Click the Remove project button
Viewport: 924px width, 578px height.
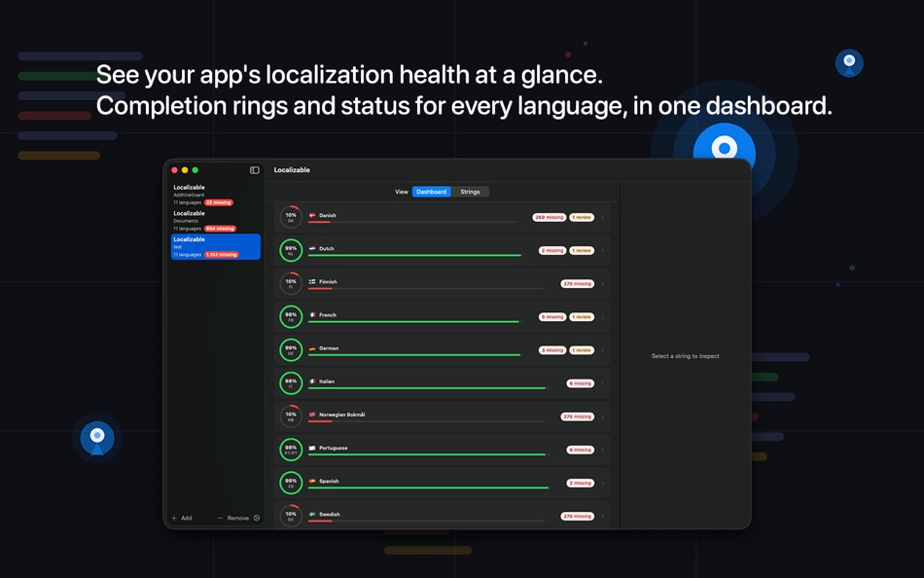(234, 518)
